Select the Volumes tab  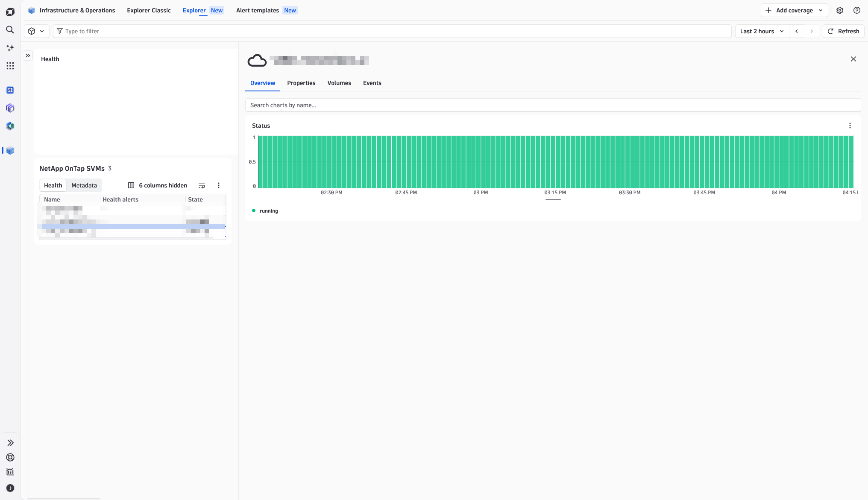339,83
